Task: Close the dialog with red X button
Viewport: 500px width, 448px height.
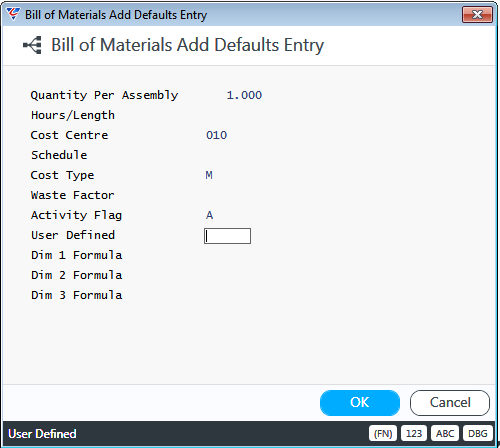Action: [477, 15]
